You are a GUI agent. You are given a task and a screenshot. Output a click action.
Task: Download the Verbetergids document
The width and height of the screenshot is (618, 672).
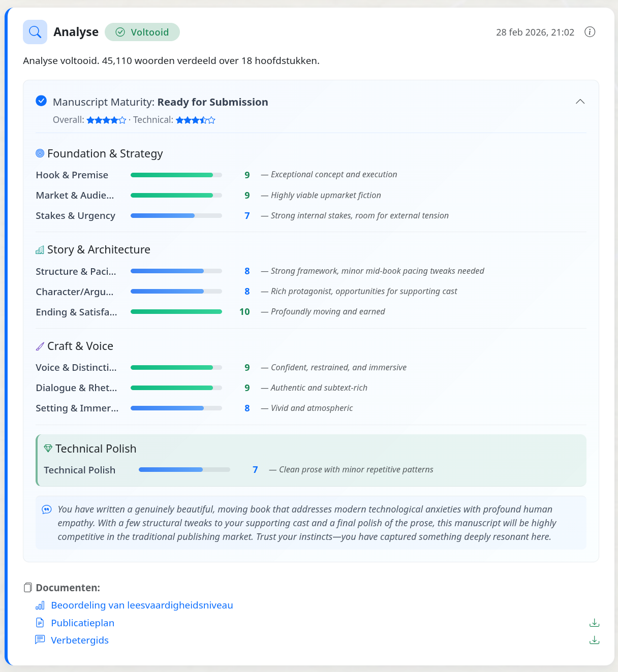tap(594, 640)
